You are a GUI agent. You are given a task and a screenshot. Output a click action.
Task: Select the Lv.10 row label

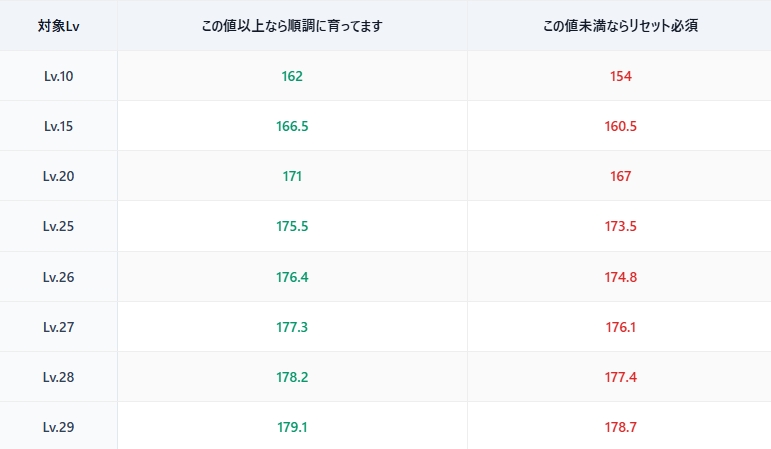[x=59, y=76]
